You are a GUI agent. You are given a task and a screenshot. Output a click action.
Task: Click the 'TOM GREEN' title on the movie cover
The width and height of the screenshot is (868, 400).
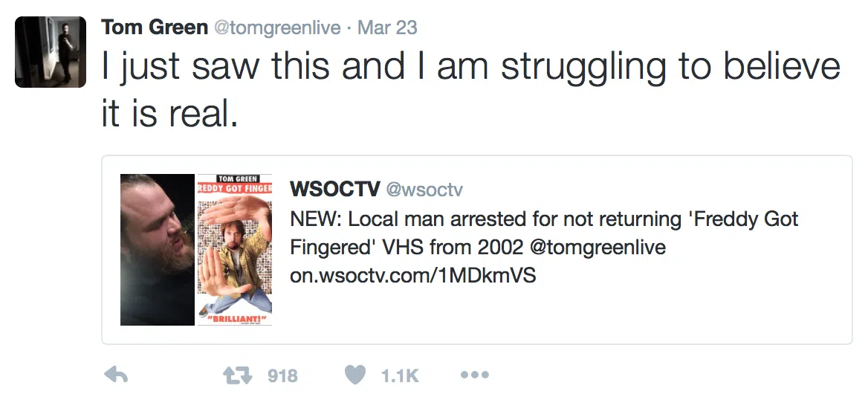point(234,178)
